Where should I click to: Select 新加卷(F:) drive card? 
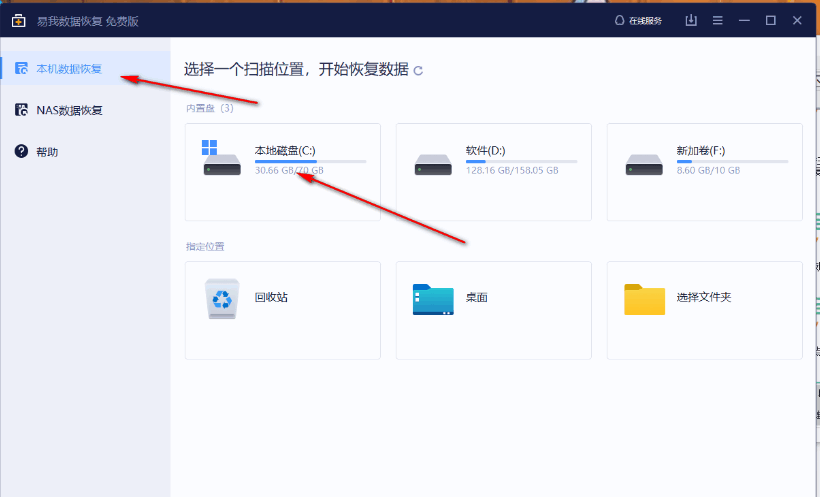pos(704,172)
